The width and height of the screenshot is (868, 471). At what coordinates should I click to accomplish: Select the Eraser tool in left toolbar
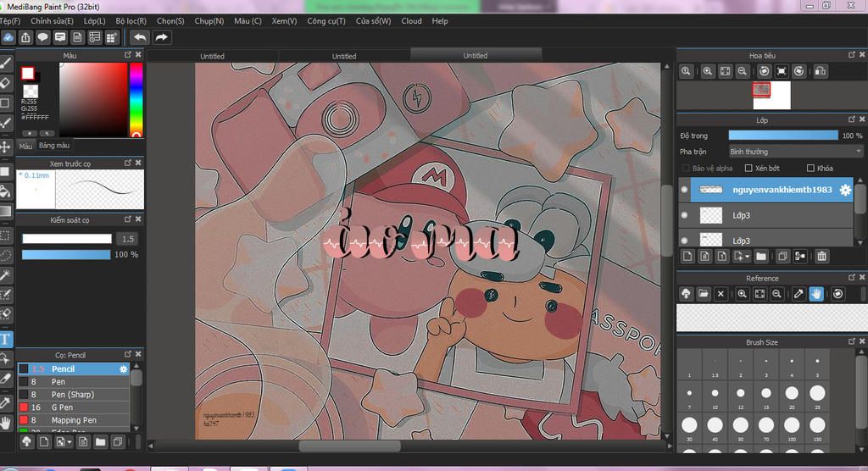pos(6,83)
